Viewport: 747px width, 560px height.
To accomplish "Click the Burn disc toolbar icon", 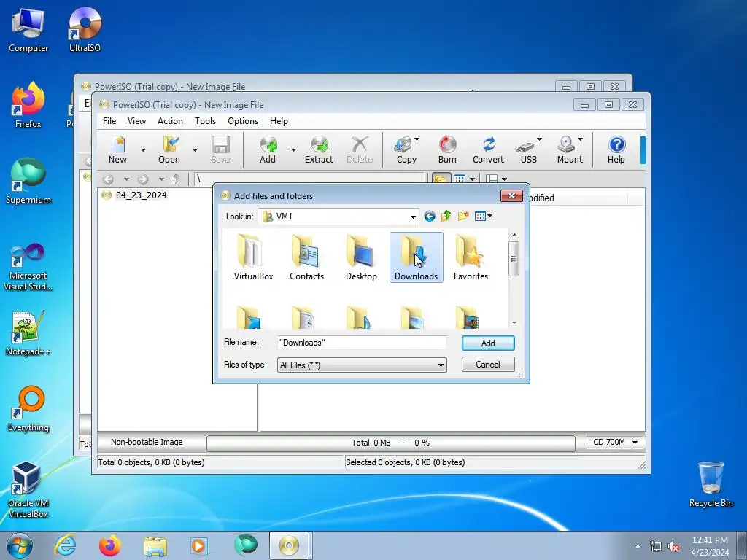I will coord(447,149).
